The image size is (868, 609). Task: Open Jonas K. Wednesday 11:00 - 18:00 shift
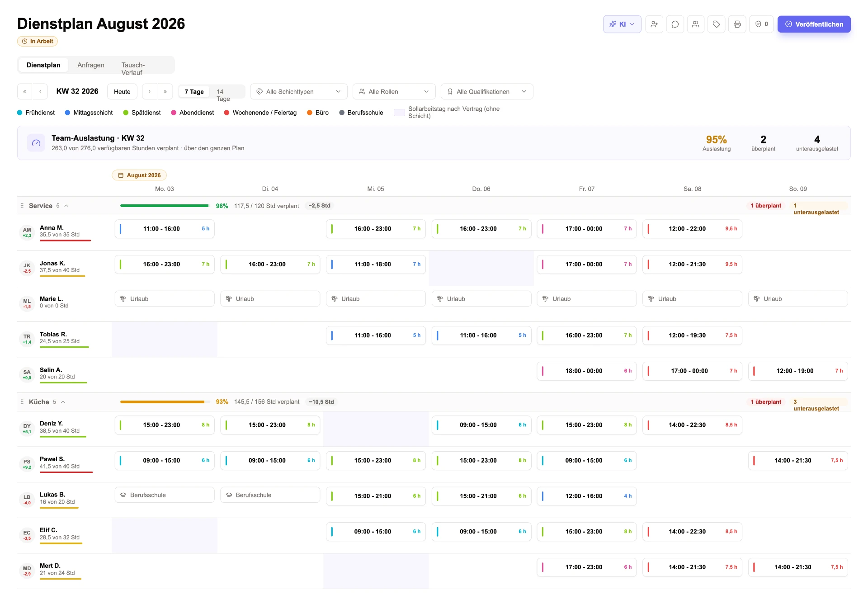376,264
